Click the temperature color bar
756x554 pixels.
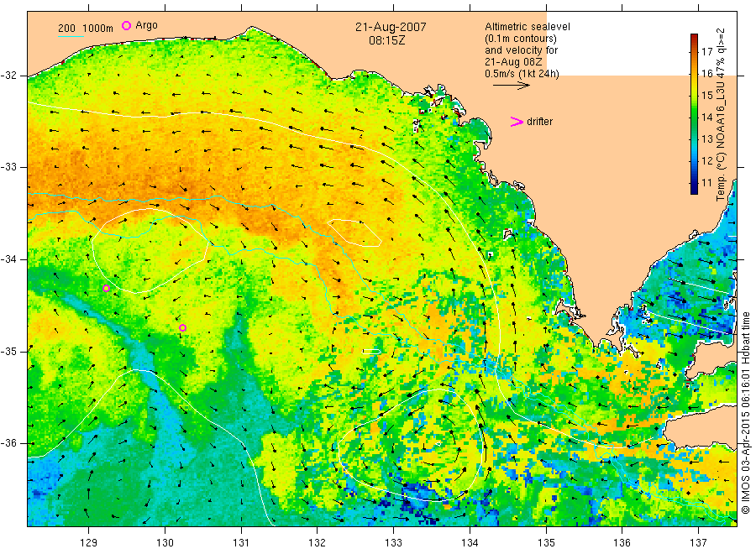(694, 114)
